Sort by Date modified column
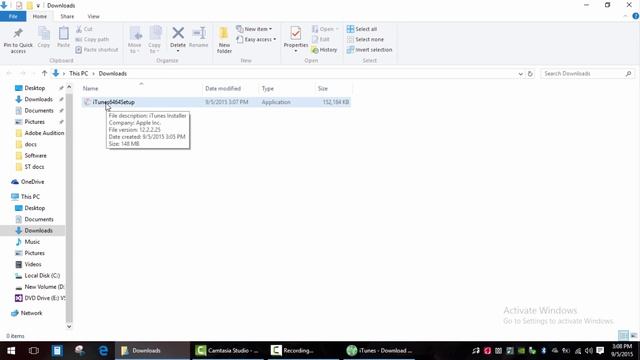Image resolution: width=640 pixels, height=360 pixels. (x=230, y=88)
